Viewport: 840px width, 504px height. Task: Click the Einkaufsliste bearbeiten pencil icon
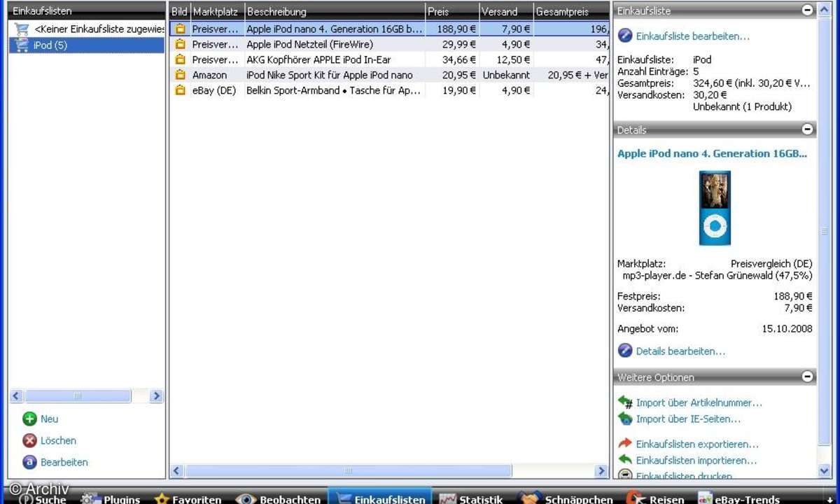pos(625,36)
